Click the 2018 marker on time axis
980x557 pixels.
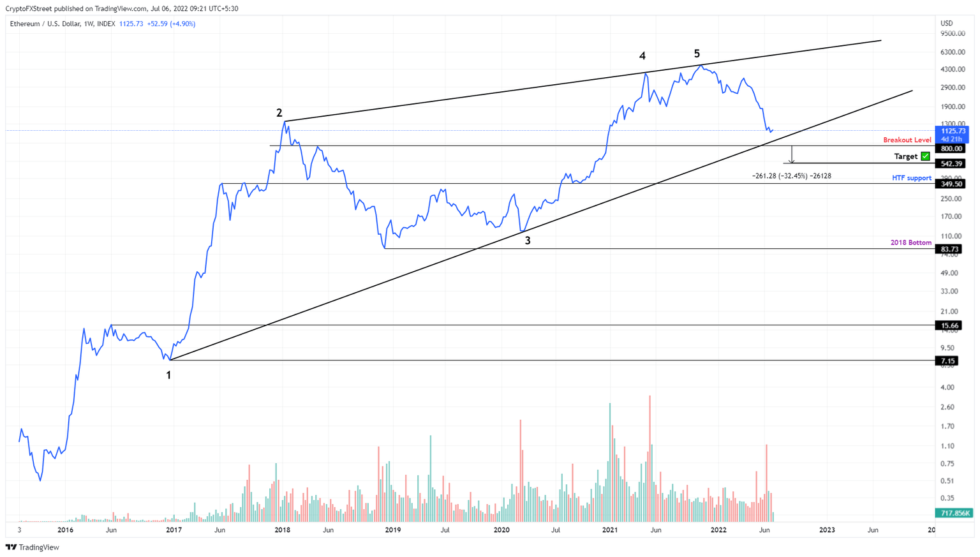[282, 530]
